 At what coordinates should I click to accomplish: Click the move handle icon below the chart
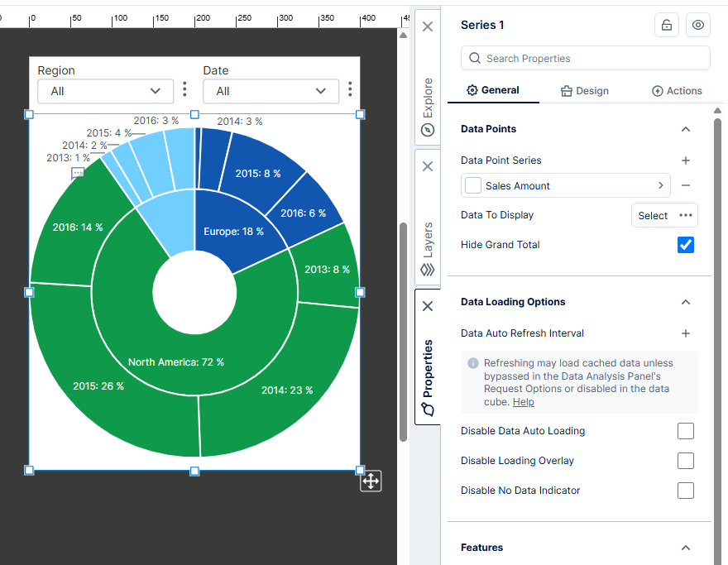(371, 481)
